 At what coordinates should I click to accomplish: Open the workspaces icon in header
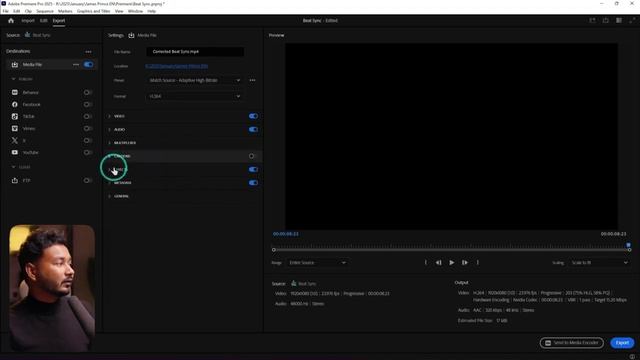point(619,20)
